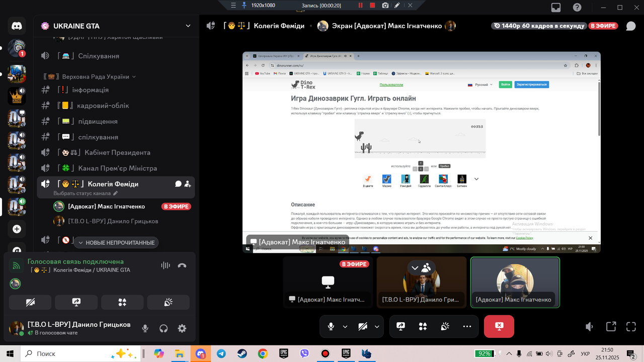This screenshot has width=644, height=362.
Task: Pause the screen recording
Action: point(360,5)
